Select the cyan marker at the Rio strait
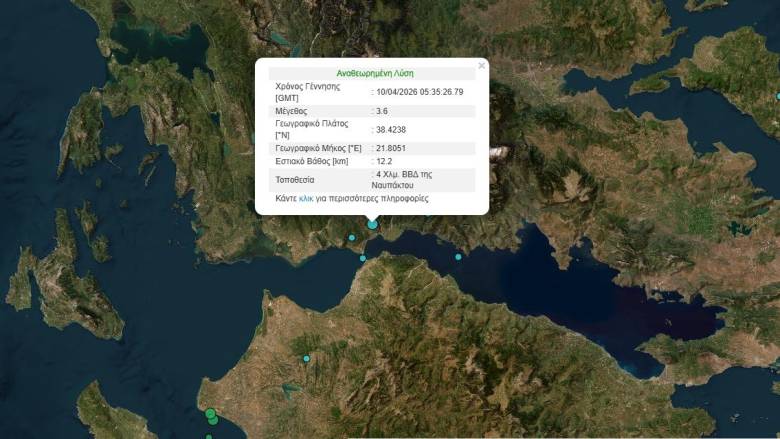 pyautogui.click(x=363, y=259)
